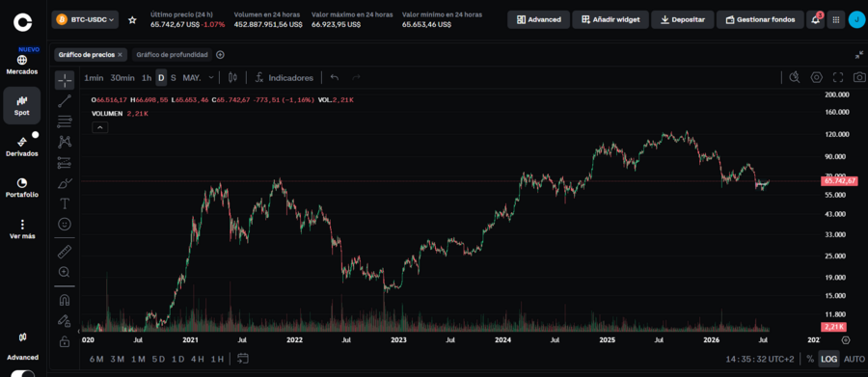Set chart range to 5D
Image resolution: width=868 pixels, height=377 pixels.
point(158,360)
